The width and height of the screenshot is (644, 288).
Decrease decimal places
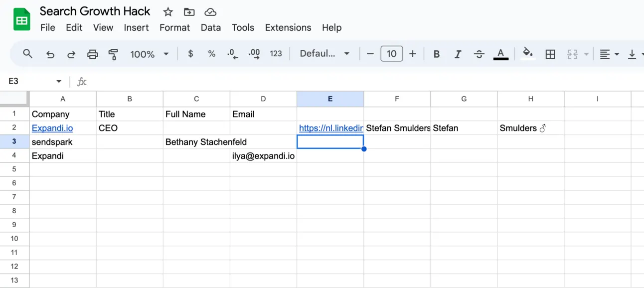pos(233,54)
